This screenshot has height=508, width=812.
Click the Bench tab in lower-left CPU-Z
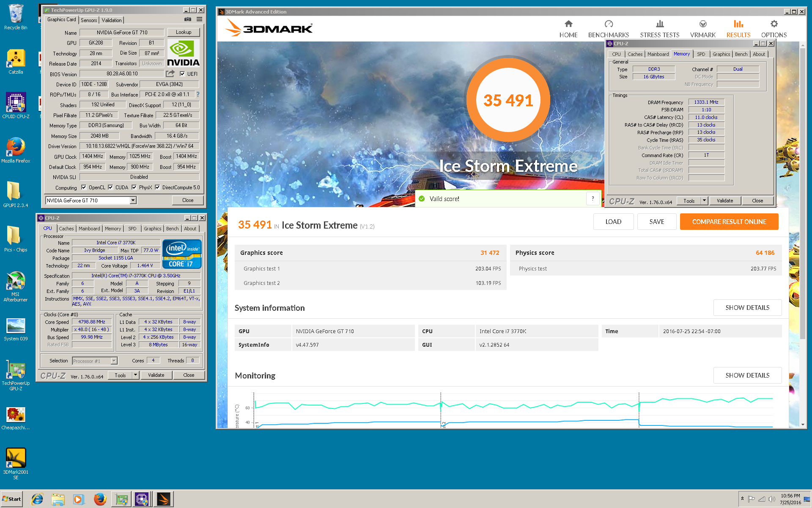tap(172, 229)
